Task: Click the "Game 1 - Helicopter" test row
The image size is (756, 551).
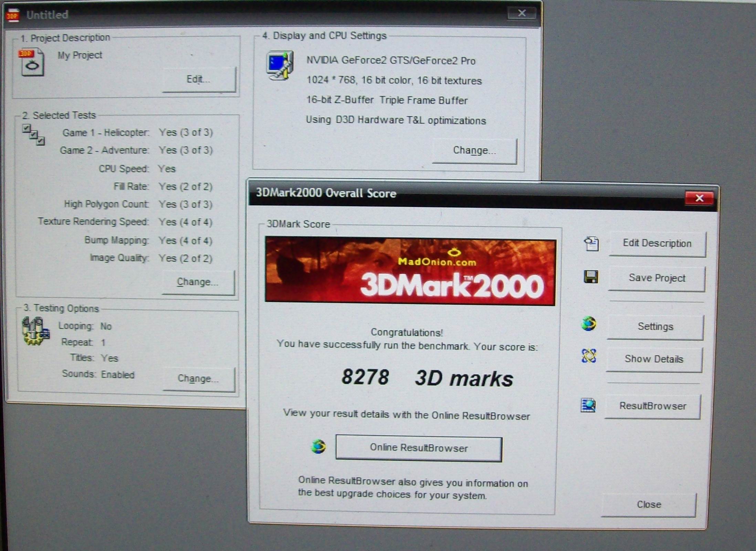Action: 137,133
